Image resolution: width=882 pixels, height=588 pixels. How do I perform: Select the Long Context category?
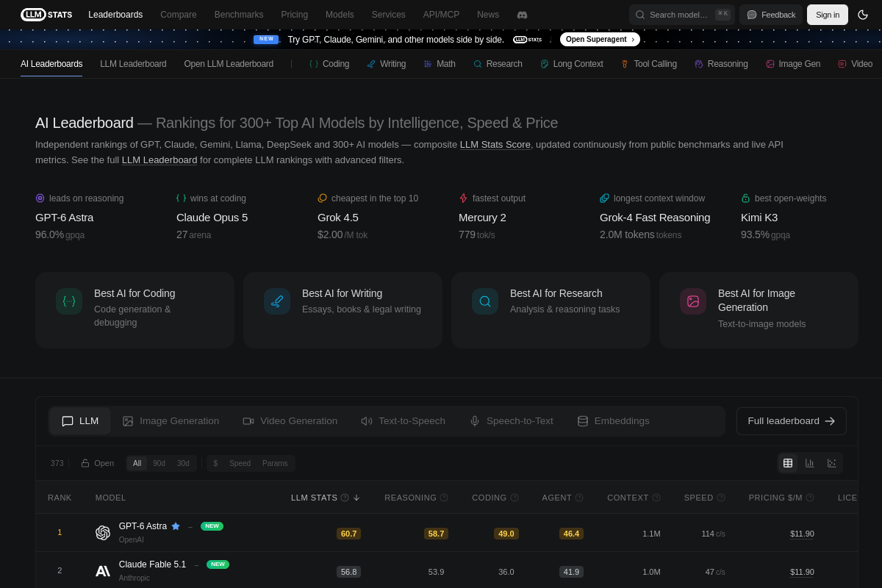coord(572,64)
